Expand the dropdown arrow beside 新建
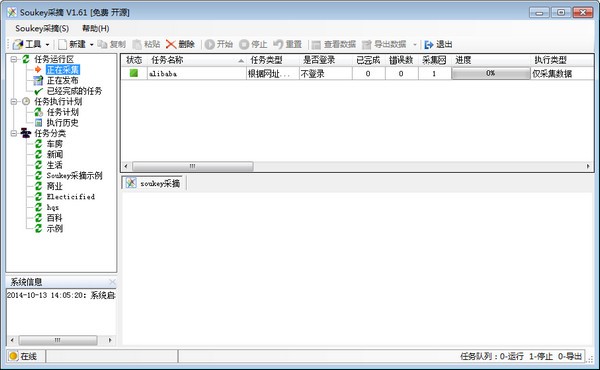The image size is (600, 370). (x=92, y=45)
